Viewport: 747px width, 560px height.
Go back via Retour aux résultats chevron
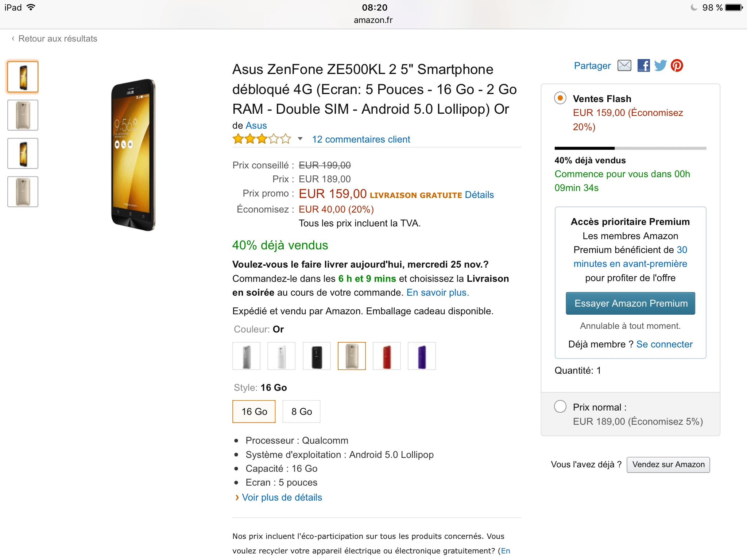[13, 39]
